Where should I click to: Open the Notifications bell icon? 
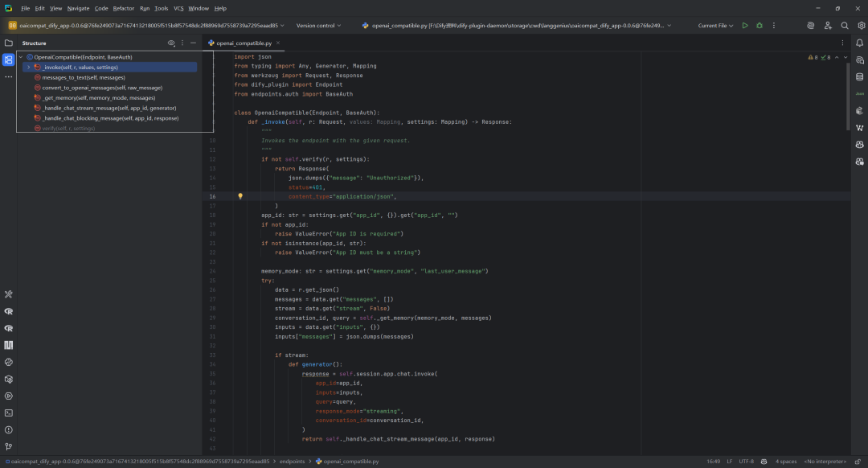pyautogui.click(x=860, y=43)
